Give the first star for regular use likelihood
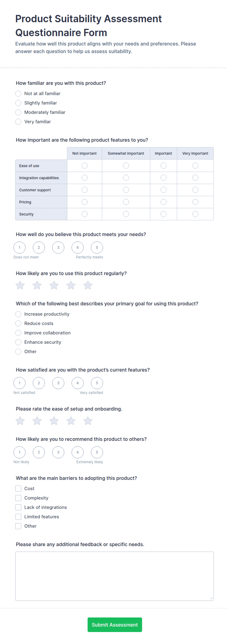Image resolution: width=227 pixels, height=644 pixels. coord(20,285)
